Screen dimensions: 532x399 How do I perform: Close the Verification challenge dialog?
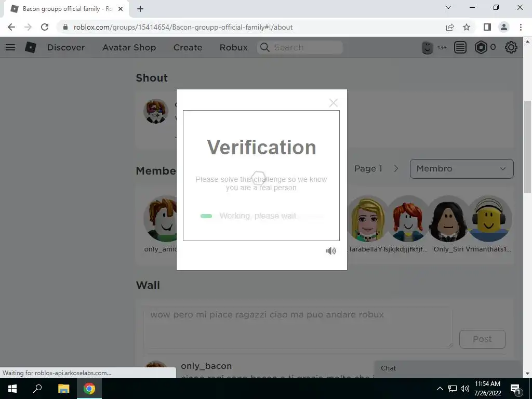333,103
